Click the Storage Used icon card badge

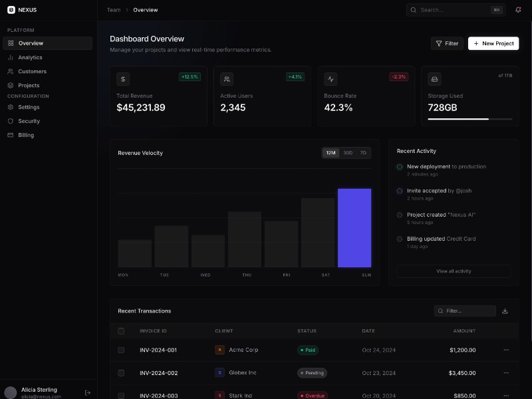tap(434, 79)
